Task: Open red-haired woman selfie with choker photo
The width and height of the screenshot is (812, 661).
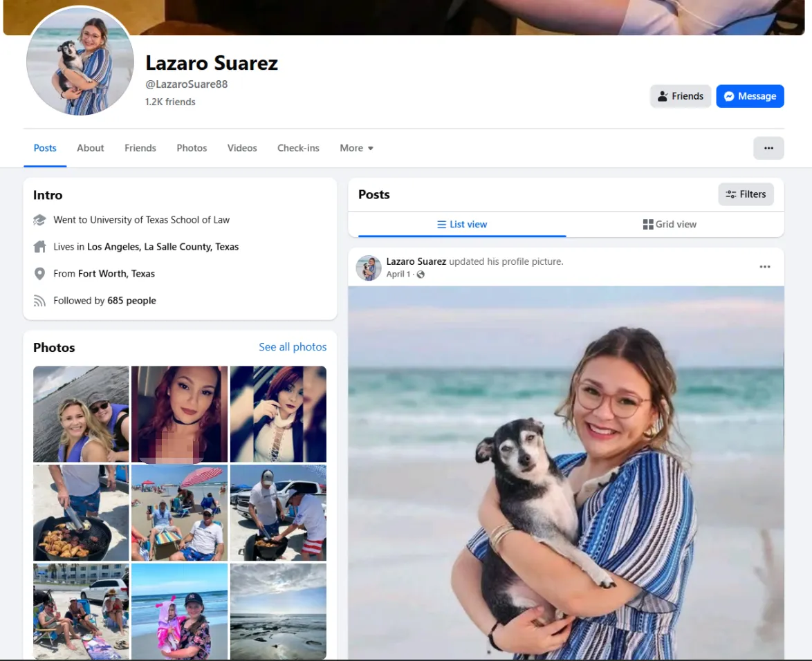Action: [x=179, y=414]
